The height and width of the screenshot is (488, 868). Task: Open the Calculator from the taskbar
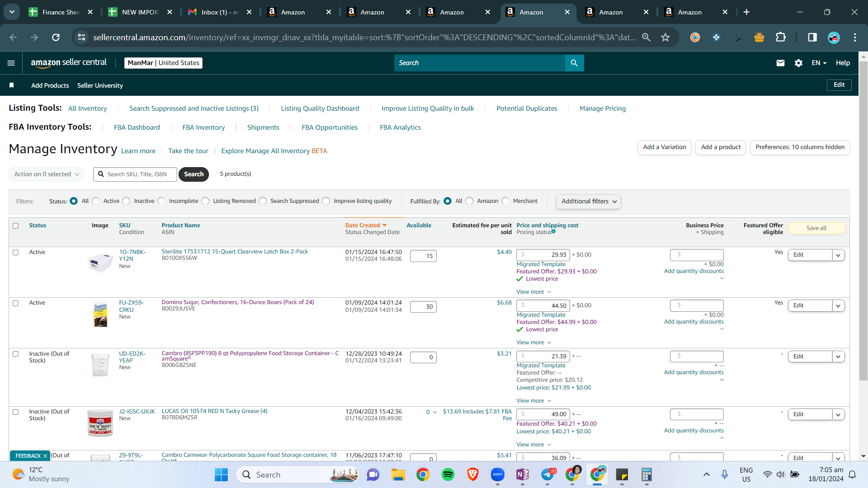click(x=646, y=474)
